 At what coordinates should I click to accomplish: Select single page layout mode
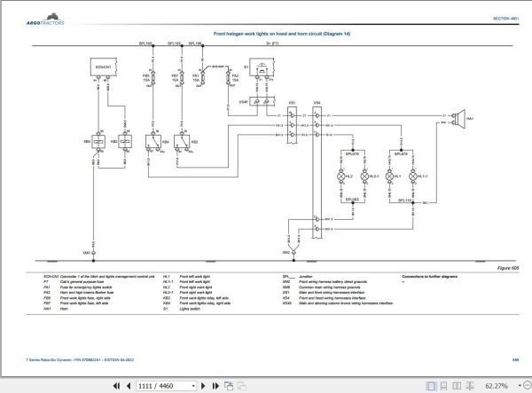click(x=431, y=386)
